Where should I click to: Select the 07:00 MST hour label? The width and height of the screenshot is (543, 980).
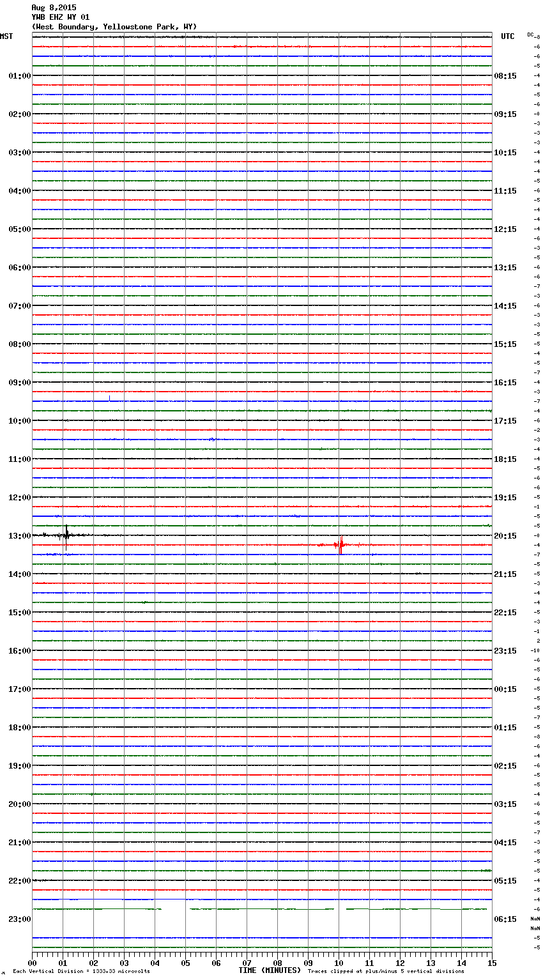pyautogui.click(x=20, y=306)
